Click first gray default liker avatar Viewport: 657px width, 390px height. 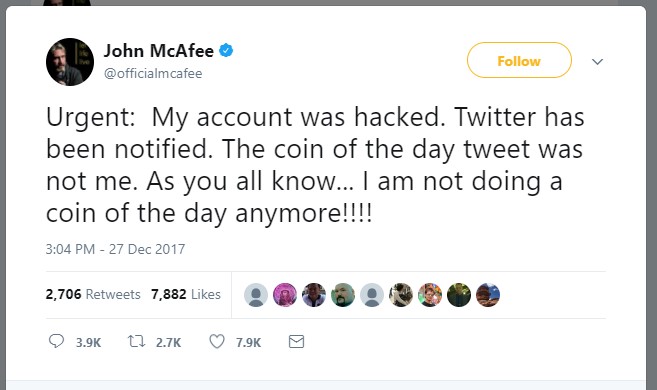point(256,295)
